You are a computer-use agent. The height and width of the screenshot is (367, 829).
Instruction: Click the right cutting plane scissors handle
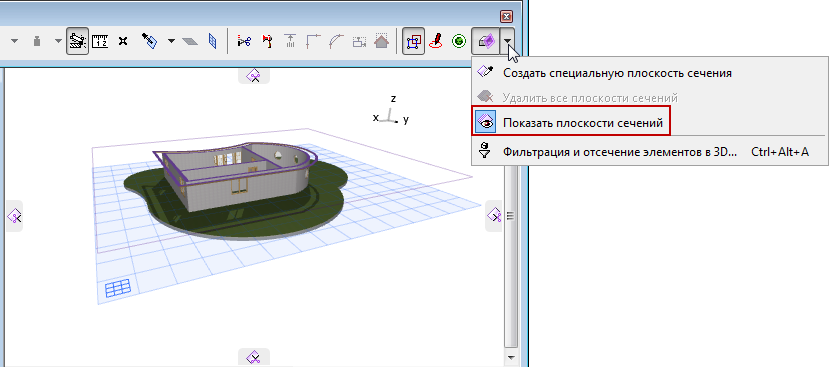[494, 216]
